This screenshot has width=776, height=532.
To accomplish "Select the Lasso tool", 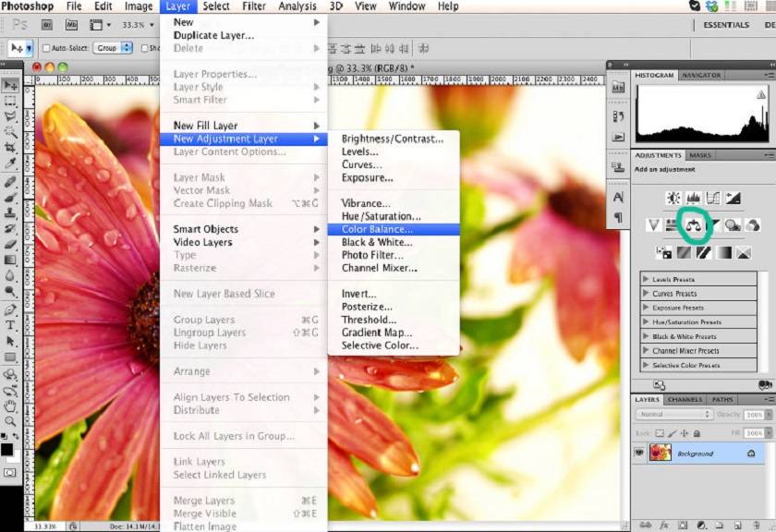I will coord(10,116).
